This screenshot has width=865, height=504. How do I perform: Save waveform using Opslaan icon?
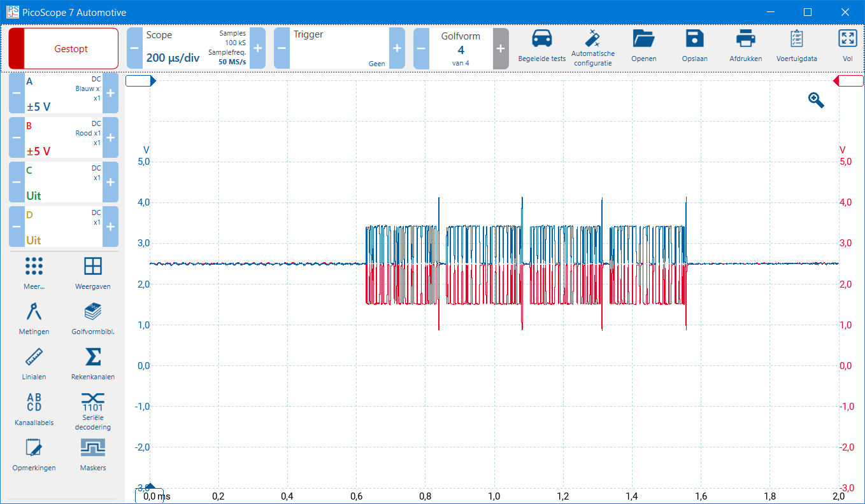tap(694, 39)
